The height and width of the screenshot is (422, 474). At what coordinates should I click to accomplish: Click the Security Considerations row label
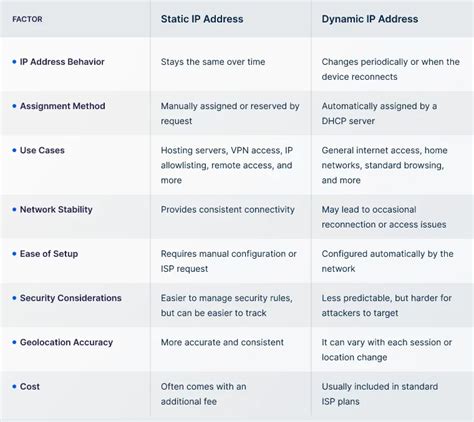71,298
